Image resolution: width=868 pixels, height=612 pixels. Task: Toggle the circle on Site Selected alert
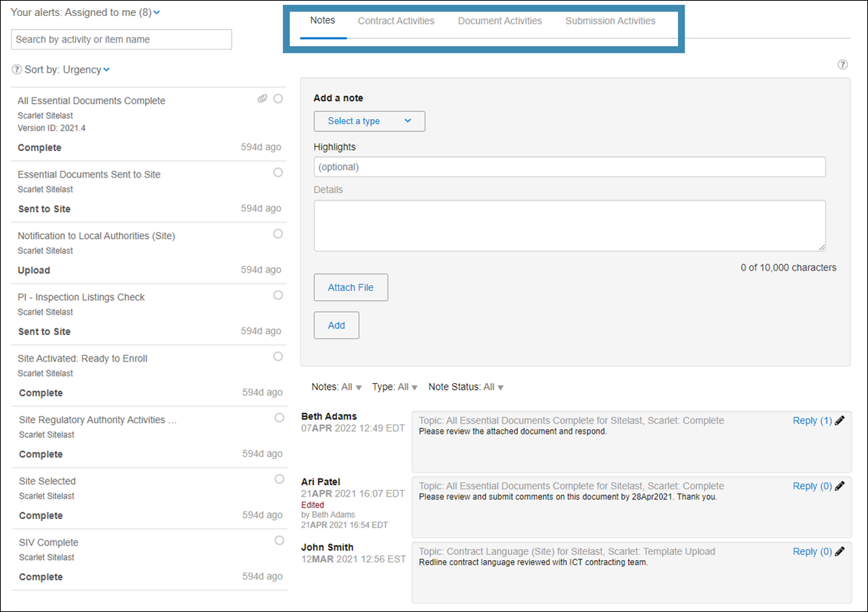pos(279,478)
